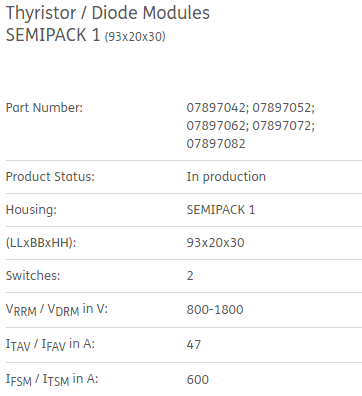Viewport: 362px width, 396px height.
Task: Click the 800-1800 voltage value
Action: pos(215,310)
